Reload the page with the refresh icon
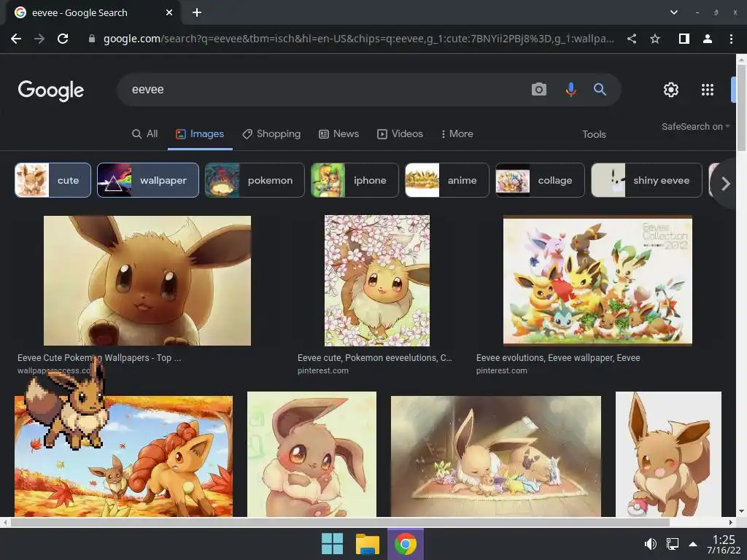 (x=63, y=39)
